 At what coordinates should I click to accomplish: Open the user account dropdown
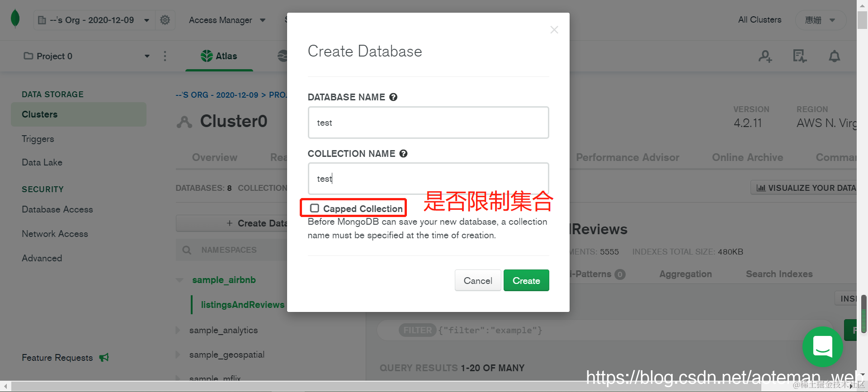[x=821, y=20]
